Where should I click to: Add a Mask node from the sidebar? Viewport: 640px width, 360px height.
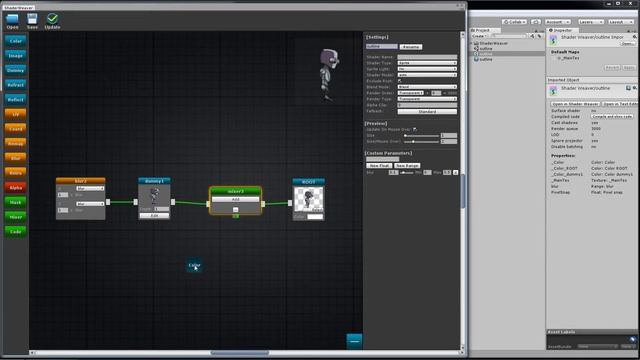16,202
